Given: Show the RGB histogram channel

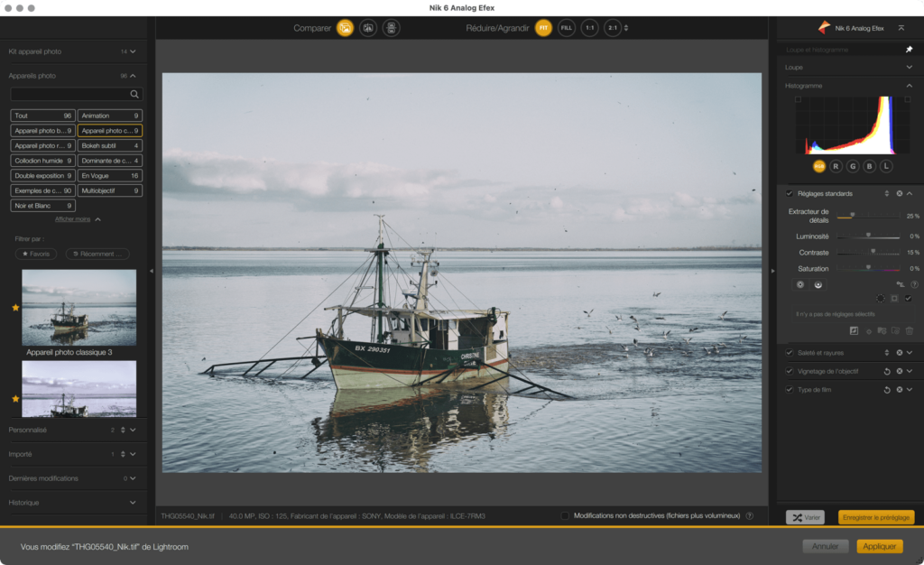Looking at the screenshot, I should [x=819, y=166].
